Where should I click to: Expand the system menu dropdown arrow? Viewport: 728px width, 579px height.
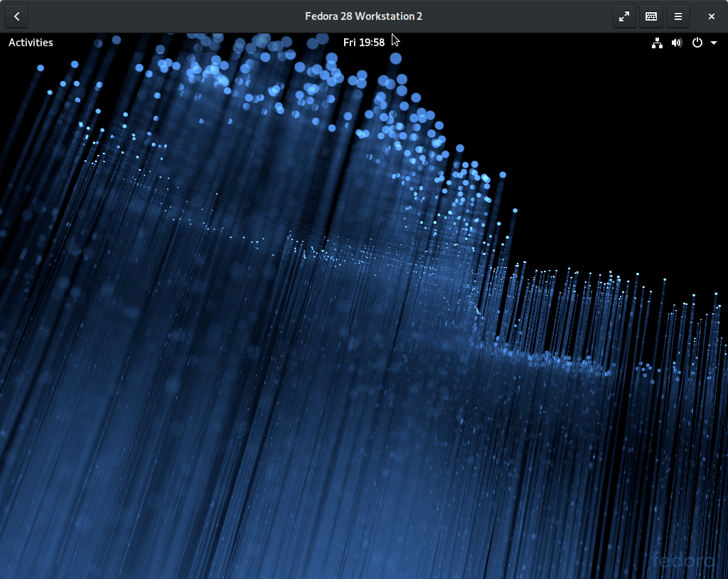713,43
